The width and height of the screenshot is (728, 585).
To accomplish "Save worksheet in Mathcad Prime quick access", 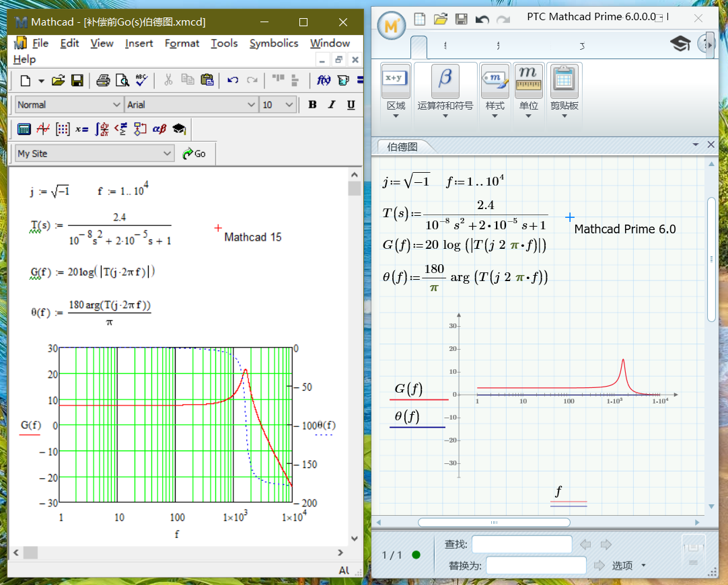I will pyautogui.click(x=461, y=19).
